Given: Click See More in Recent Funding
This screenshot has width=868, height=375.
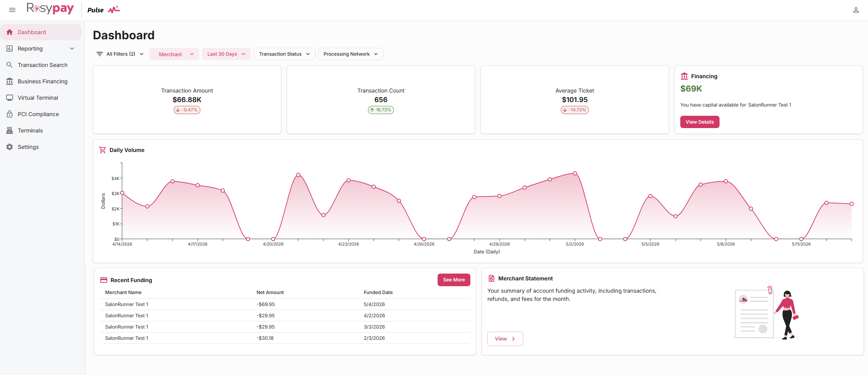Looking at the screenshot, I should (454, 280).
